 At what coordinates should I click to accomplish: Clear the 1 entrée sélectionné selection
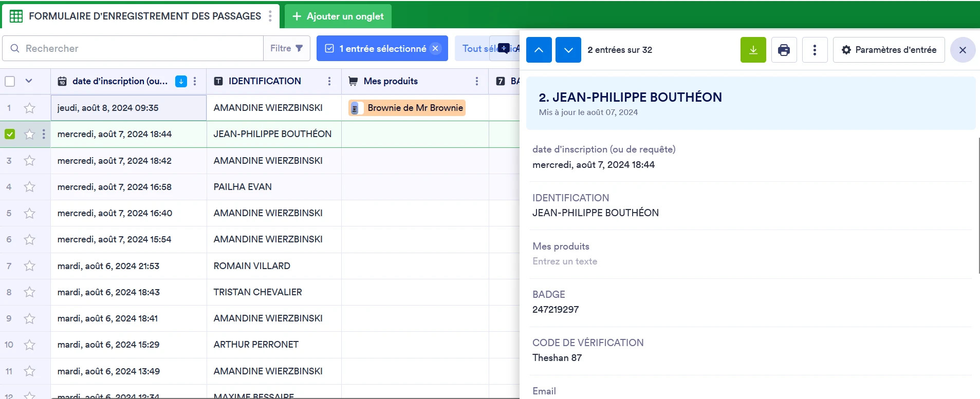435,48
